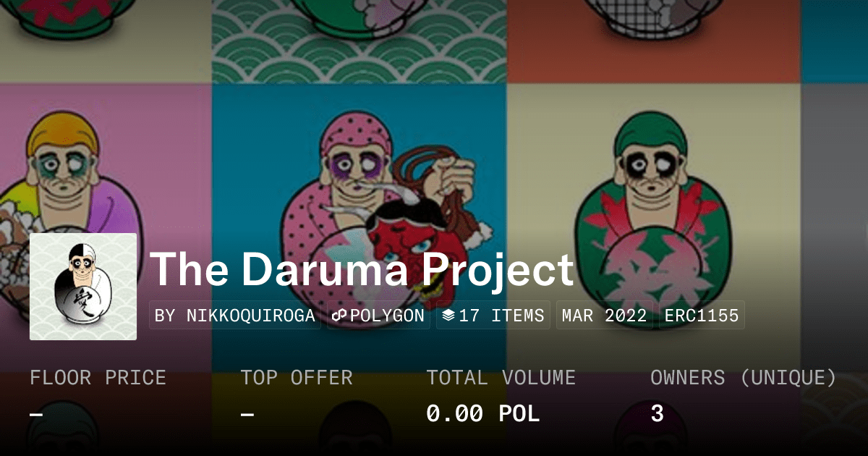Open the green-capped Daruma artwork
Screen dimensions: 868x456
tap(653, 228)
